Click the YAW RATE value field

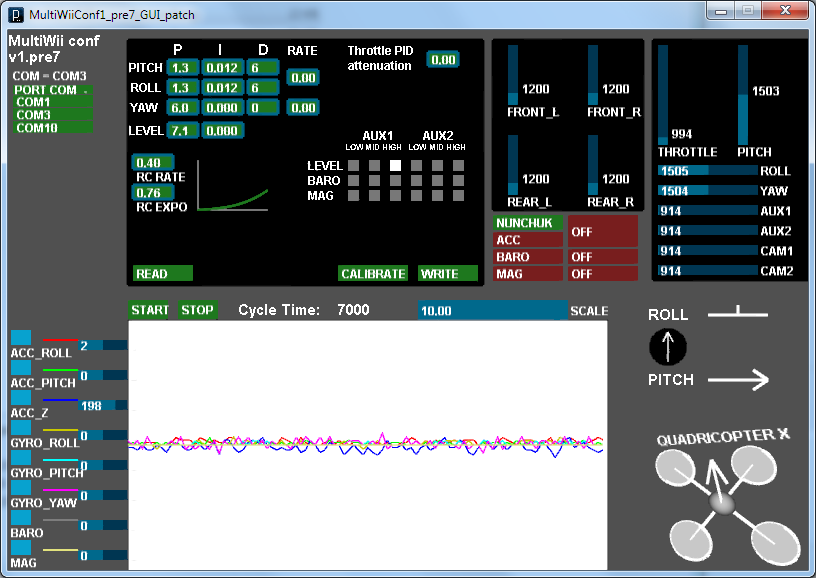[x=303, y=108]
